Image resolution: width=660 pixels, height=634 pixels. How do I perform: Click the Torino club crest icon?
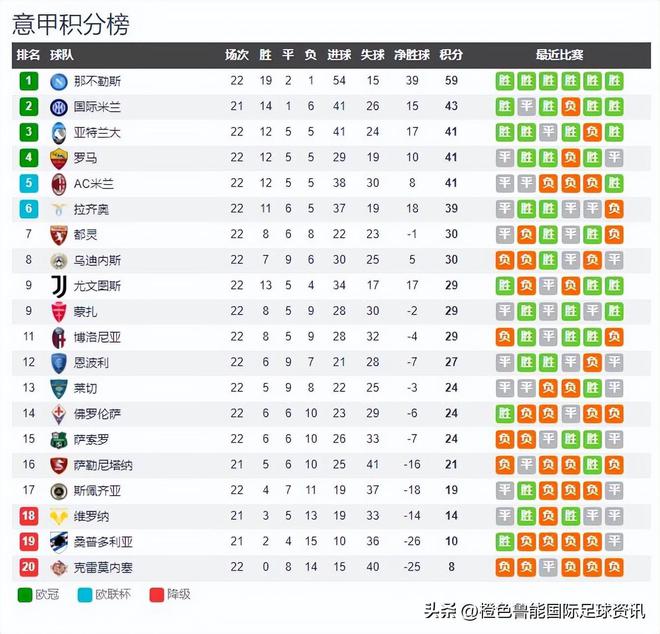coord(58,235)
